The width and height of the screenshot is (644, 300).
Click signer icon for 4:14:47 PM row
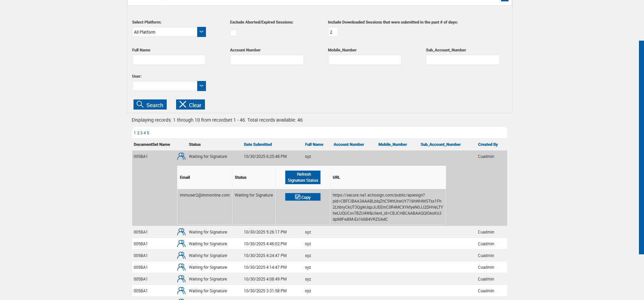[181, 267]
